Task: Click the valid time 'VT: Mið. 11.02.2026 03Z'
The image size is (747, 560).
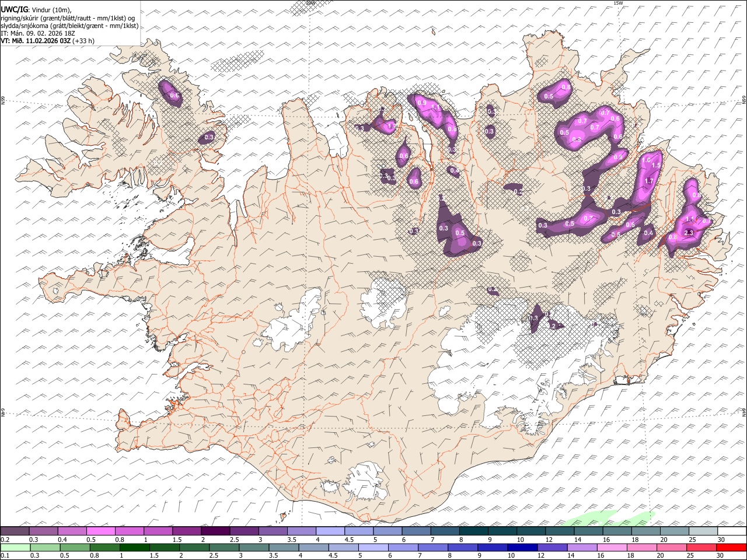Action: point(36,41)
